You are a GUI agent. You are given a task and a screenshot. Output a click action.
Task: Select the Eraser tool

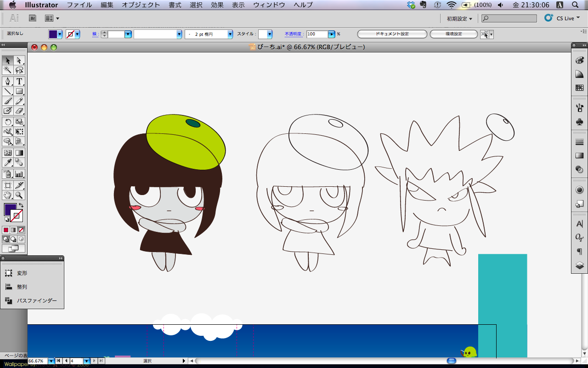(19, 110)
